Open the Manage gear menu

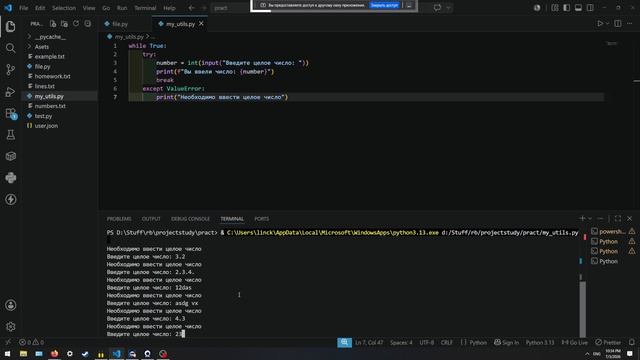pyautogui.click(x=11, y=327)
